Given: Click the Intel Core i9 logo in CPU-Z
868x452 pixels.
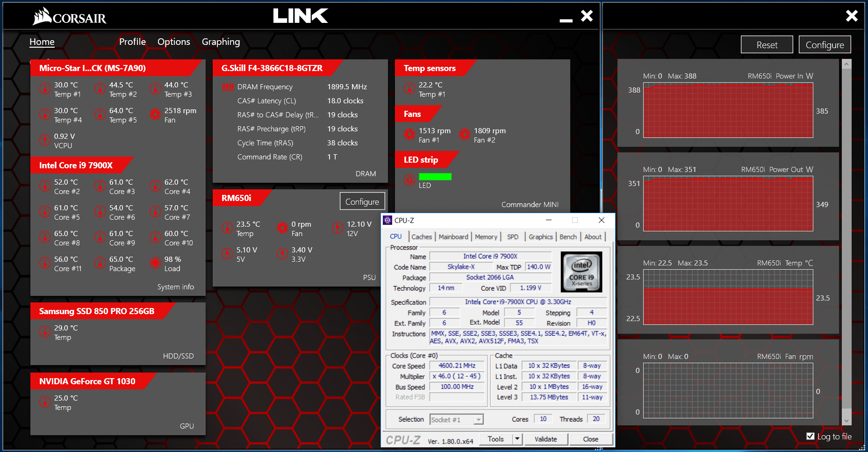Looking at the screenshot, I should (581, 272).
